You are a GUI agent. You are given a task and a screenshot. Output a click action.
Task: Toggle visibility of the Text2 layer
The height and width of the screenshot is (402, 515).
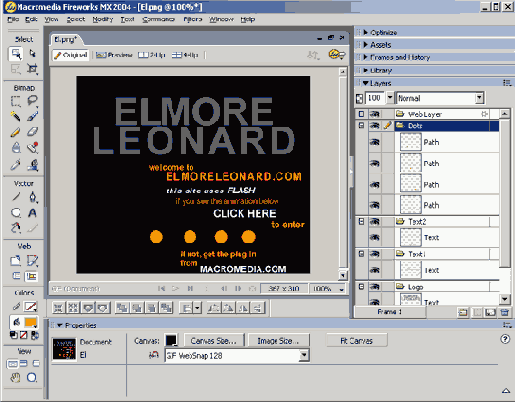coord(375,222)
